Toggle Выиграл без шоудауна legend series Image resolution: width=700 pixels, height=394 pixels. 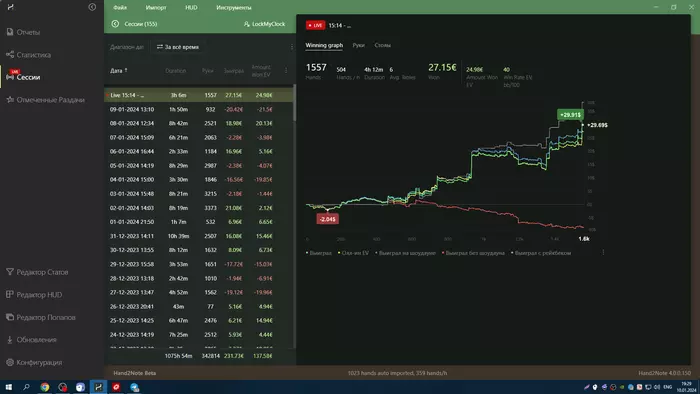tap(473, 253)
